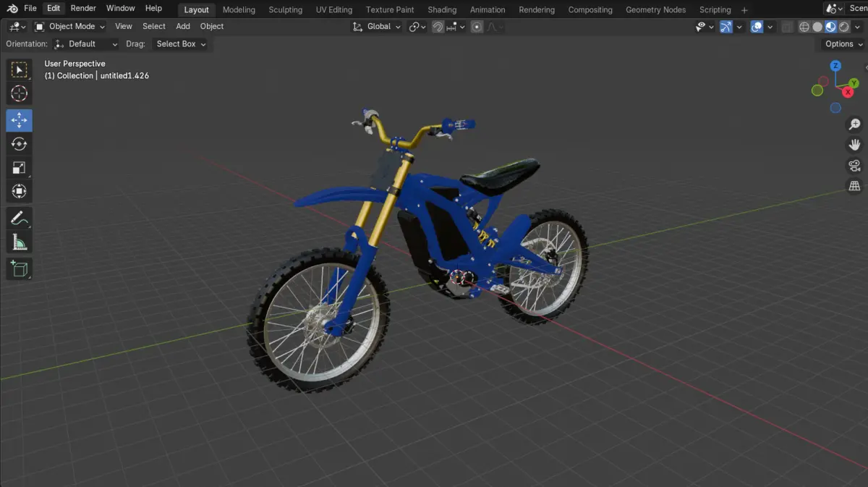Click the blue Z axis gizmo circle
This screenshot has width=868, height=487.
coord(835,65)
